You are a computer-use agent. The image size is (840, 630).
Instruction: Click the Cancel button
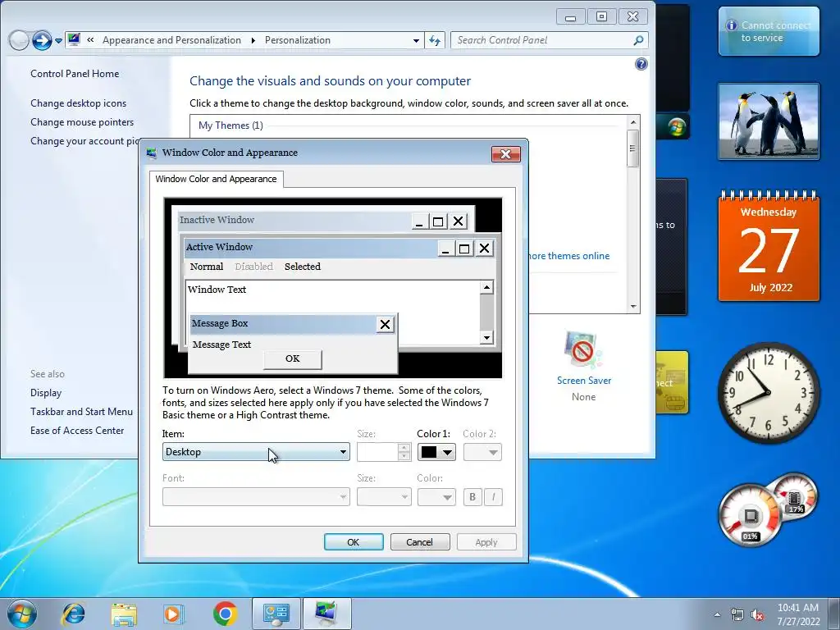(419, 542)
